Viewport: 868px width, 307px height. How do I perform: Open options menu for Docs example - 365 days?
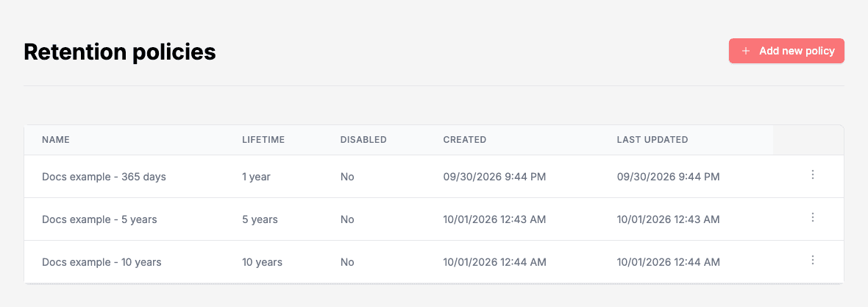pos(813,175)
